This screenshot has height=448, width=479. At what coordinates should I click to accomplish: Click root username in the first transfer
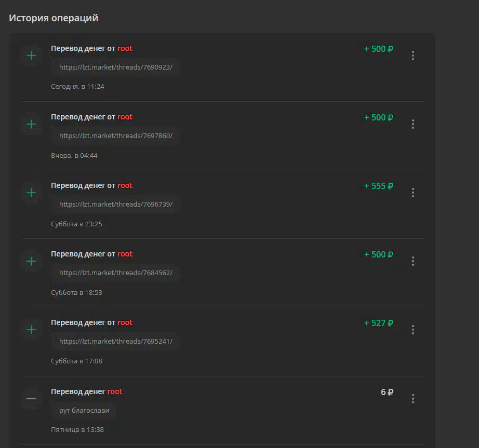pos(125,48)
